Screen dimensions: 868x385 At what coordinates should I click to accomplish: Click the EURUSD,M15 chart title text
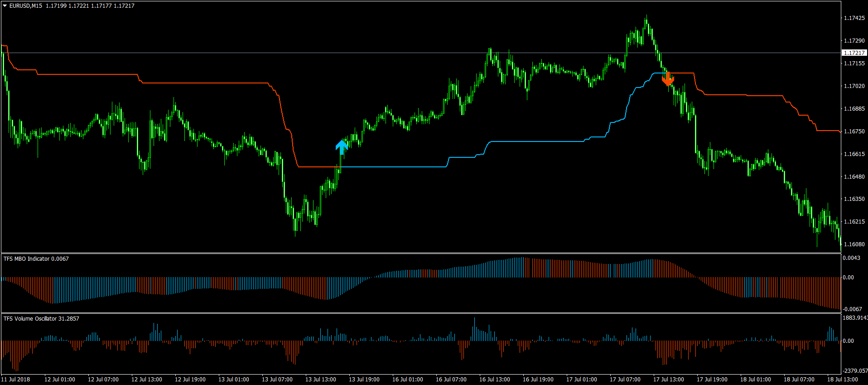tap(26, 6)
